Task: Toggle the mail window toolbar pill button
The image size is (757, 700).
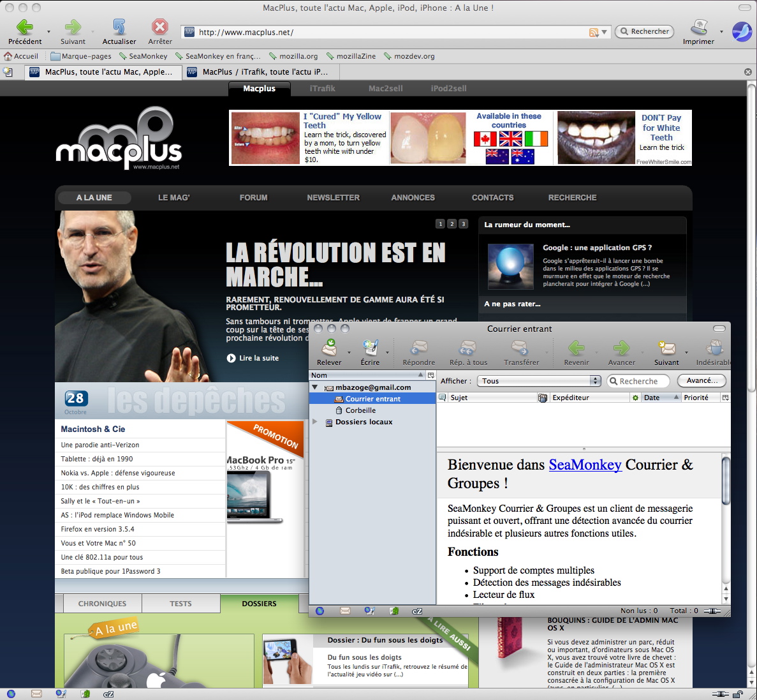Action: [x=719, y=329]
